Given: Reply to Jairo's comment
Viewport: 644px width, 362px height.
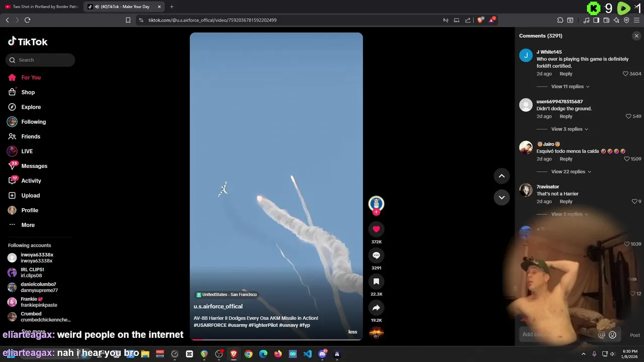Looking at the screenshot, I should [566, 159].
